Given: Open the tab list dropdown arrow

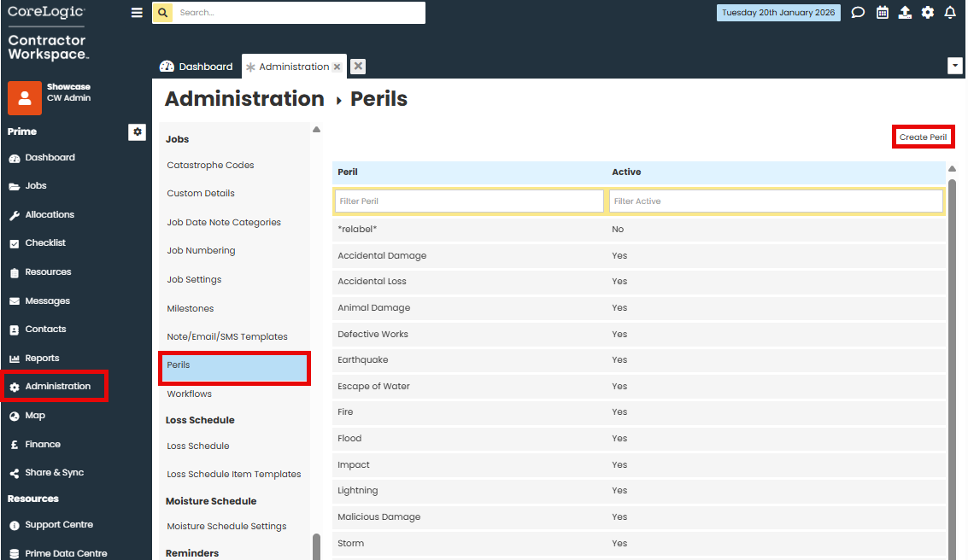Looking at the screenshot, I should click(954, 66).
